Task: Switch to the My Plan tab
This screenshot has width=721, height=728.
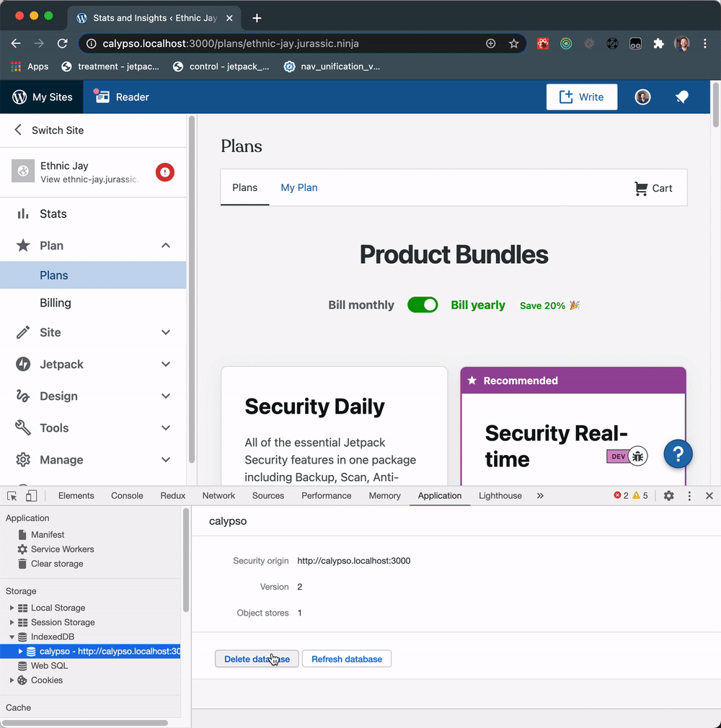Action: (x=299, y=187)
